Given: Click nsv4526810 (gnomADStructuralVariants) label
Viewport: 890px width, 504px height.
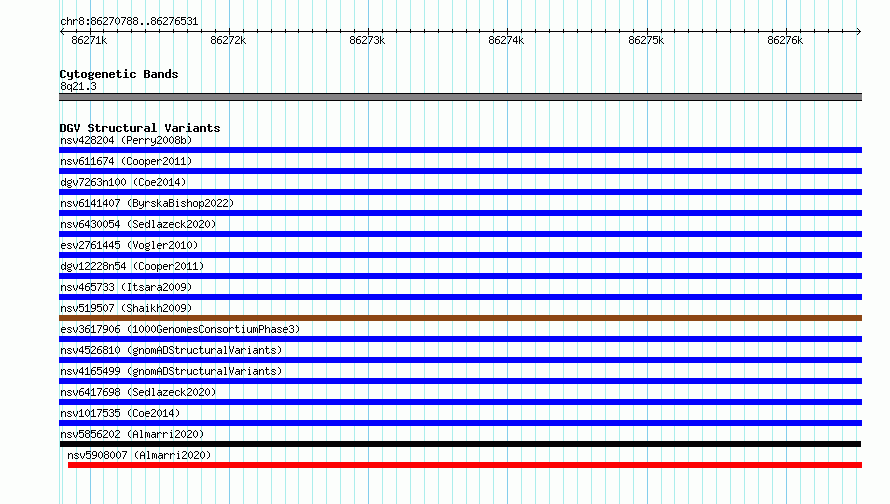Looking at the screenshot, I should (x=171, y=350).
